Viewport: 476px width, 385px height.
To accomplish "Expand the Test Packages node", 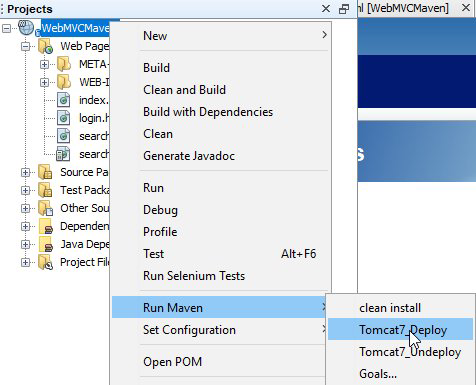I will tap(25, 191).
